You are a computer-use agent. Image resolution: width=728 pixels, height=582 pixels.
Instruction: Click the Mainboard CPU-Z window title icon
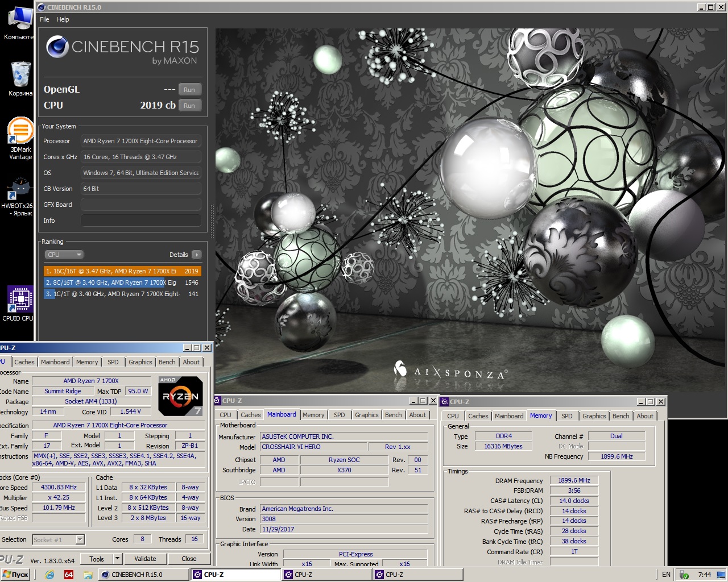[218, 401]
